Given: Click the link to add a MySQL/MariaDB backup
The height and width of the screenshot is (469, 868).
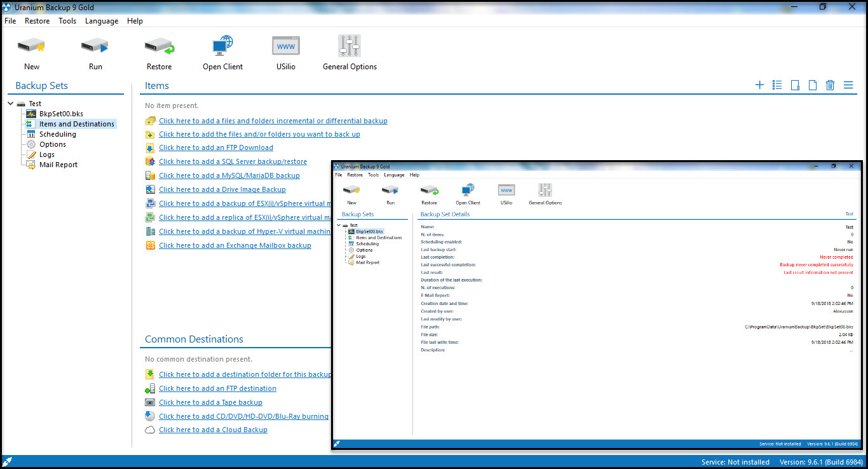Looking at the screenshot, I should 229,175.
